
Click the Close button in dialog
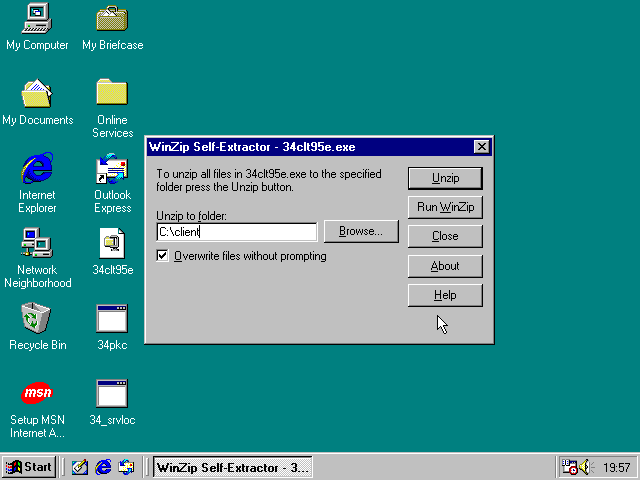click(x=445, y=236)
